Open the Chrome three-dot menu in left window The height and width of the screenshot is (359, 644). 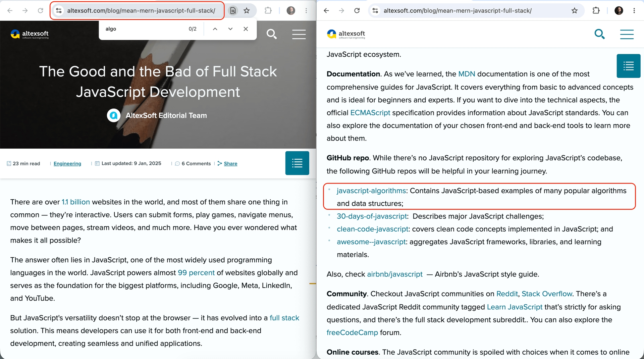coord(306,11)
